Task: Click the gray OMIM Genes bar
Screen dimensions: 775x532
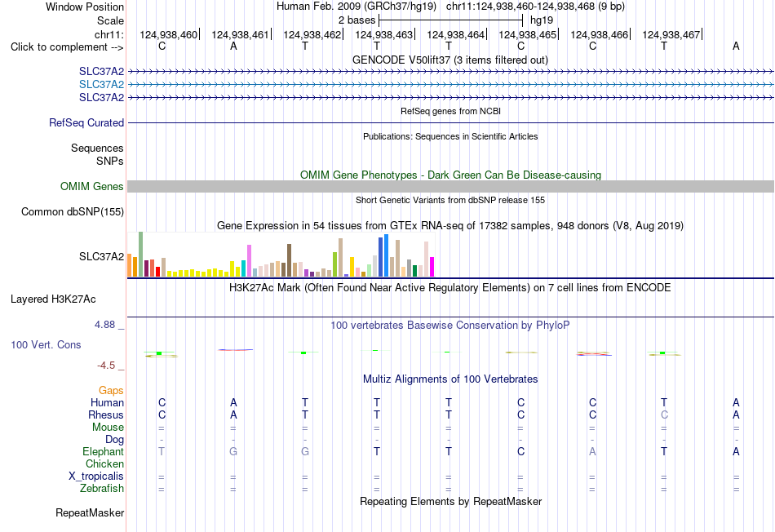Action: [x=450, y=186]
